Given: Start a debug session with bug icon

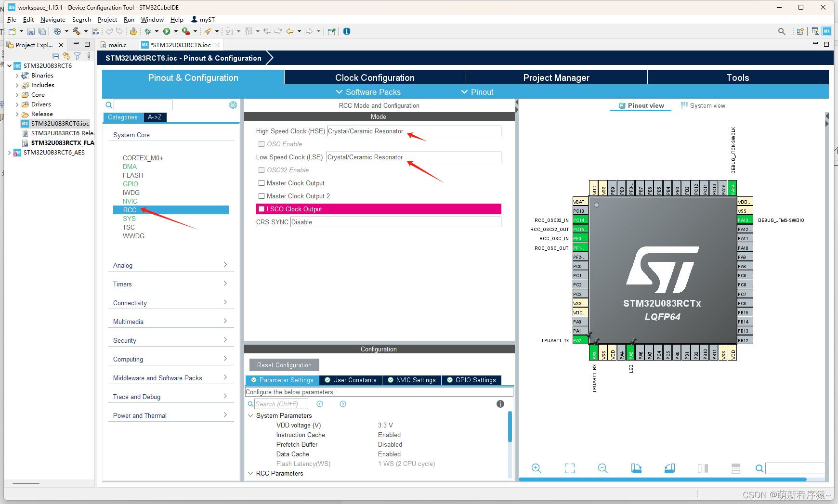Looking at the screenshot, I should pyautogui.click(x=148, y=31).
